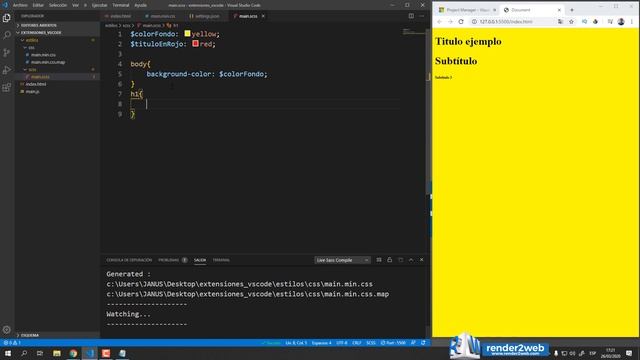Screen dimensions: 640x360
Task: Open Chrome from the Windows taskbar
Action: point(73,353)
